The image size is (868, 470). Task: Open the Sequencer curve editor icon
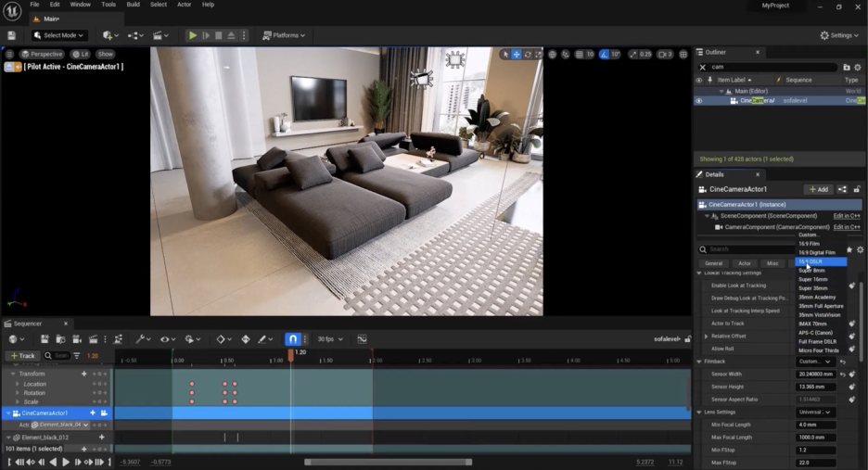[x=362, y=339]
